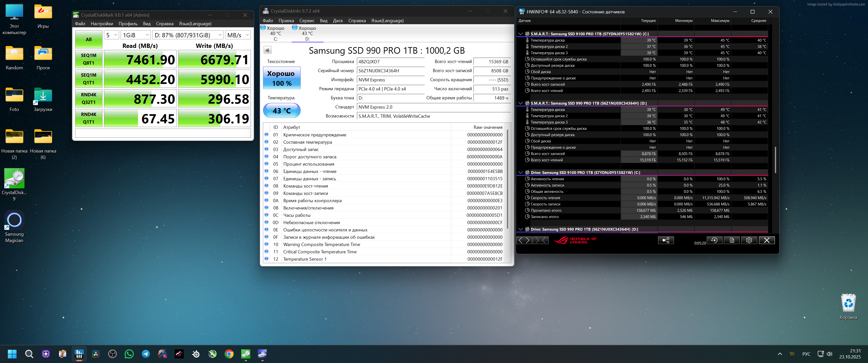Click the HWiNFO network share icon
Viewport: 868px width, 363px height.
pos(666,240)
